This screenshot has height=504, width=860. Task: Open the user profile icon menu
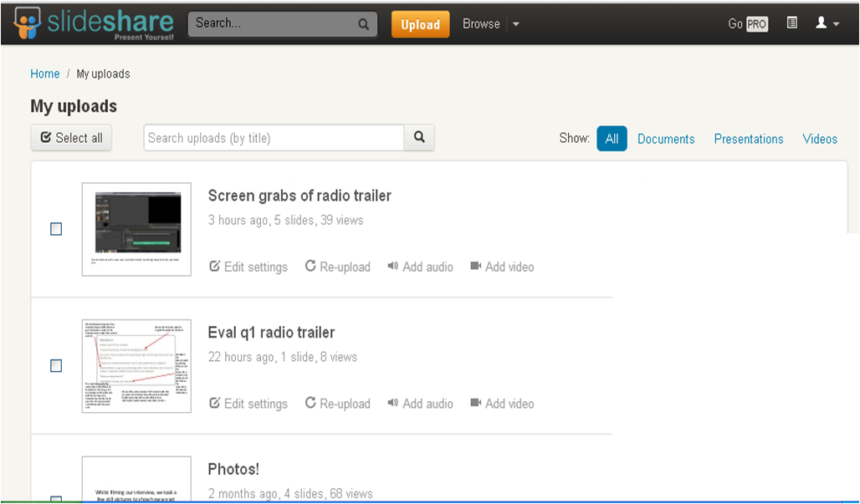(827, 23)
